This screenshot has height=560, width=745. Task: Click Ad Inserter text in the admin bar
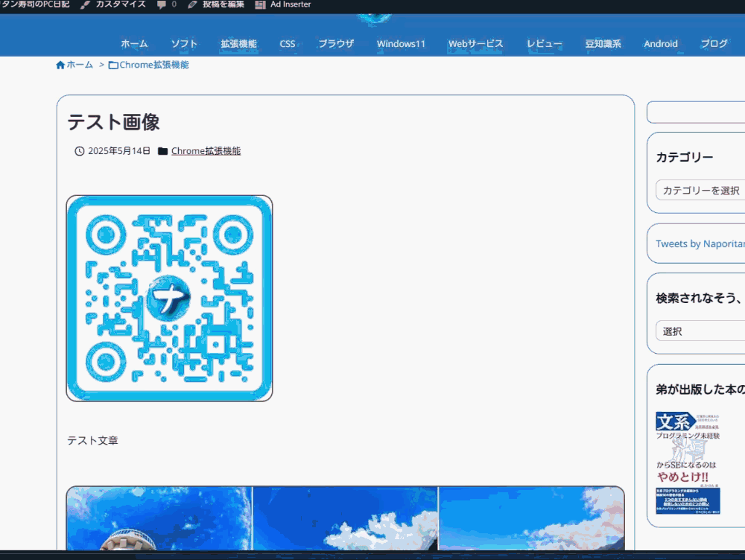291,4
